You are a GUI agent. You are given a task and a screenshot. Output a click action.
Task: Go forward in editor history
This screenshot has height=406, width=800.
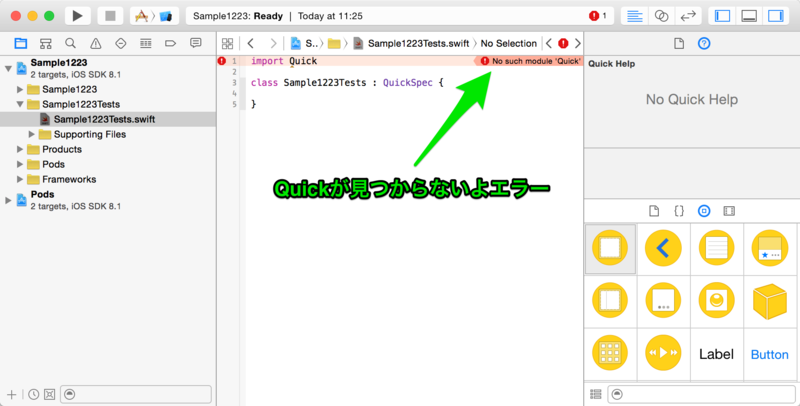pos(273,43)
